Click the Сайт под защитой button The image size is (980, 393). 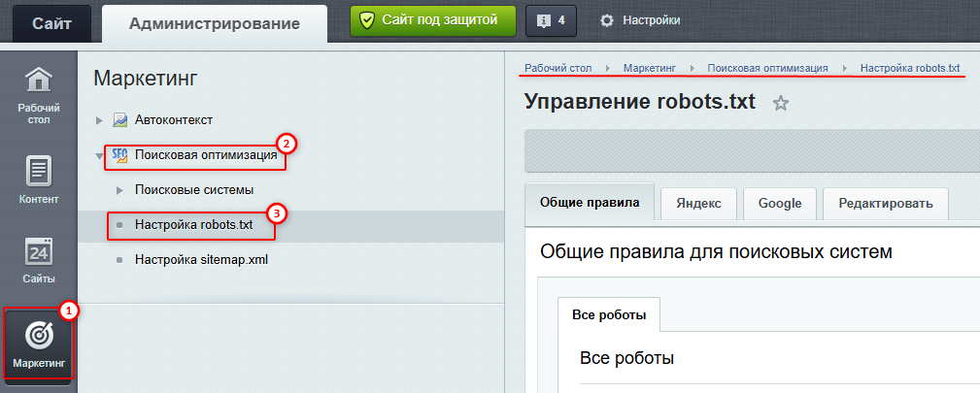pyautogui.click(x=433, y=19)
